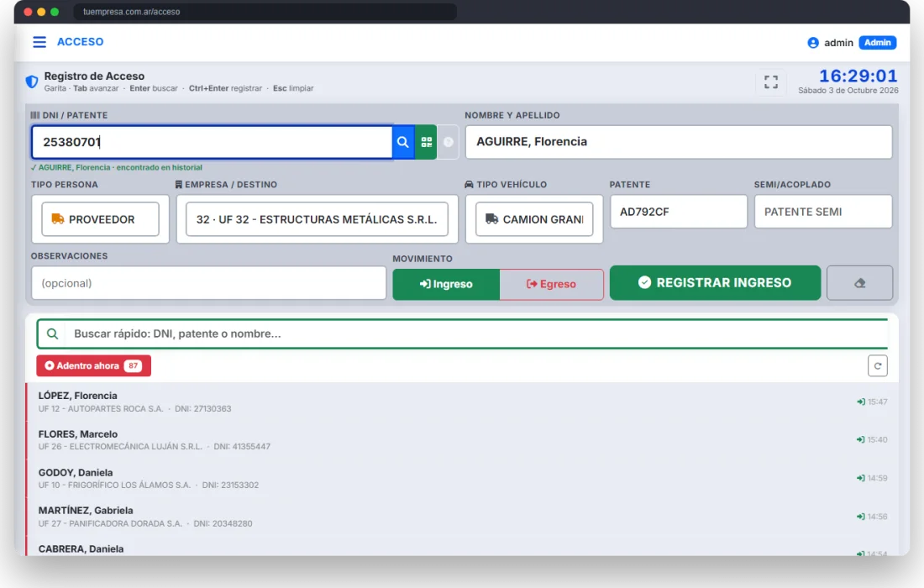924x588 pixels.
Task: Toggle fullscreen mode icon
Action: pos(771,81)
